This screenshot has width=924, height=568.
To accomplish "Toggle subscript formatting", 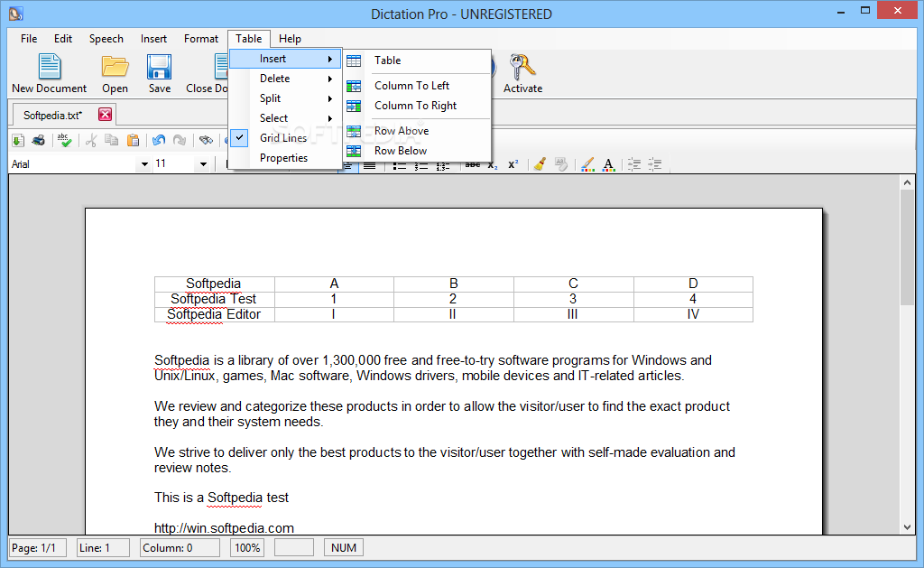I will point(493,165).
